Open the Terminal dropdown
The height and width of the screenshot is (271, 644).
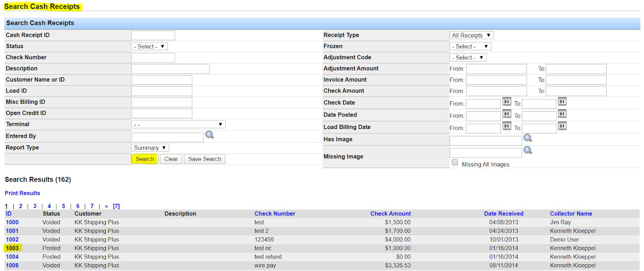coord(178,125)
